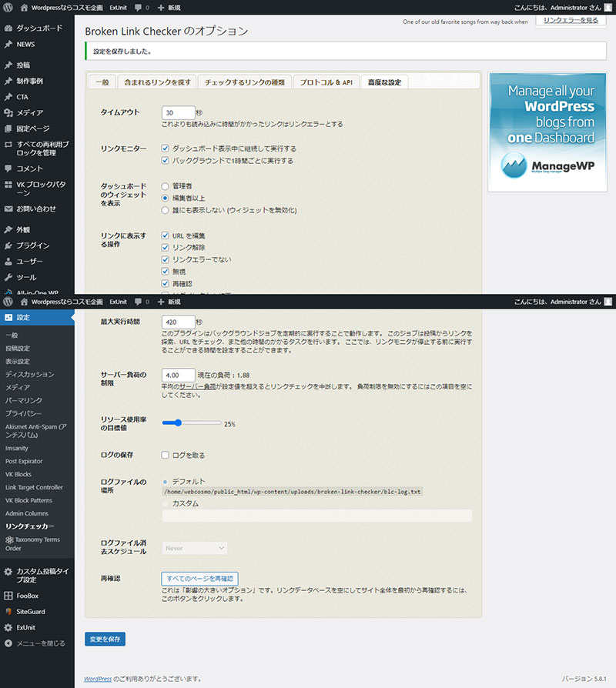Click the Dashboard gauge icon in sidebar
616x688 pixels.
click(8, 28)
